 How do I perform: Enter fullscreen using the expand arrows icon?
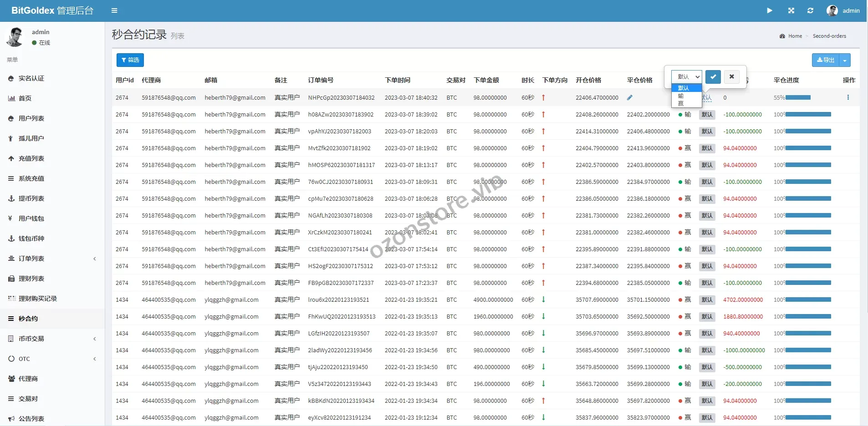(791, 10)
